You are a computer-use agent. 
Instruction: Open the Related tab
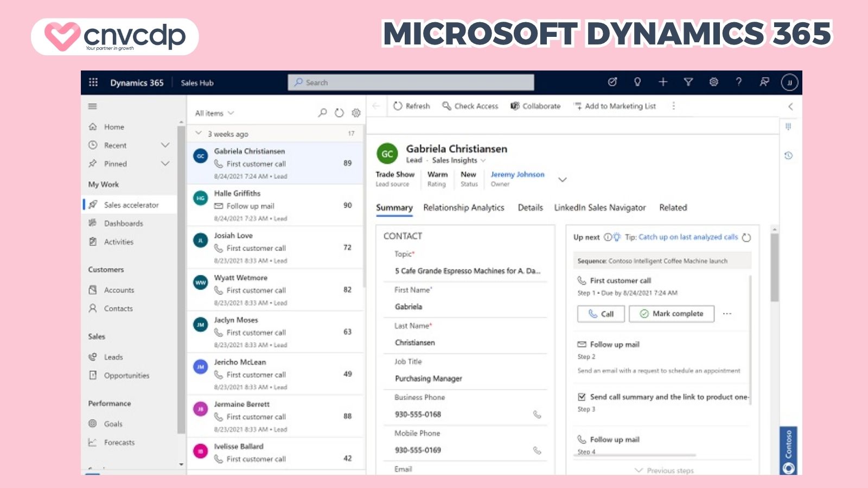(673, 208)
